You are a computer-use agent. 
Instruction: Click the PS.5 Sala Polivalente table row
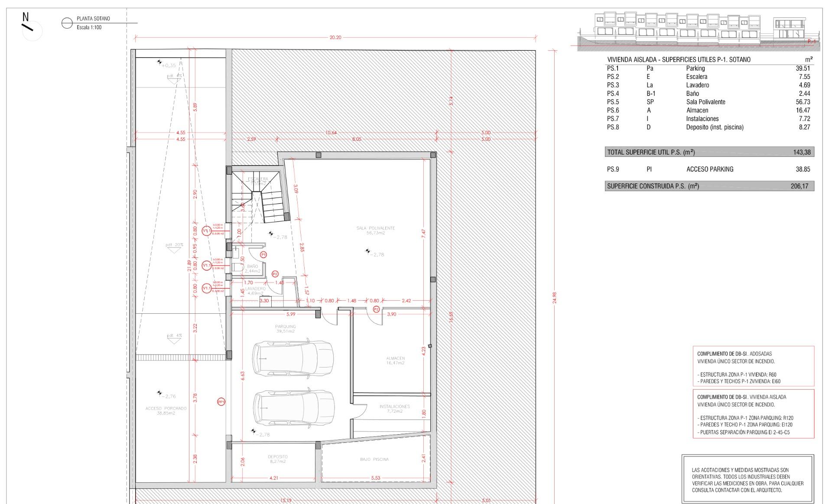point(708,102)
